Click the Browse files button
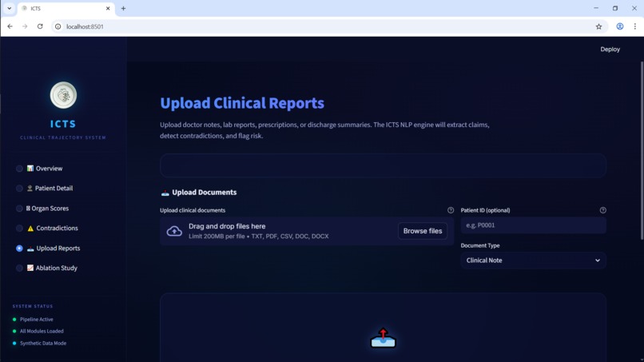Screen dimensions: 644x362 (x=423, y=231)
